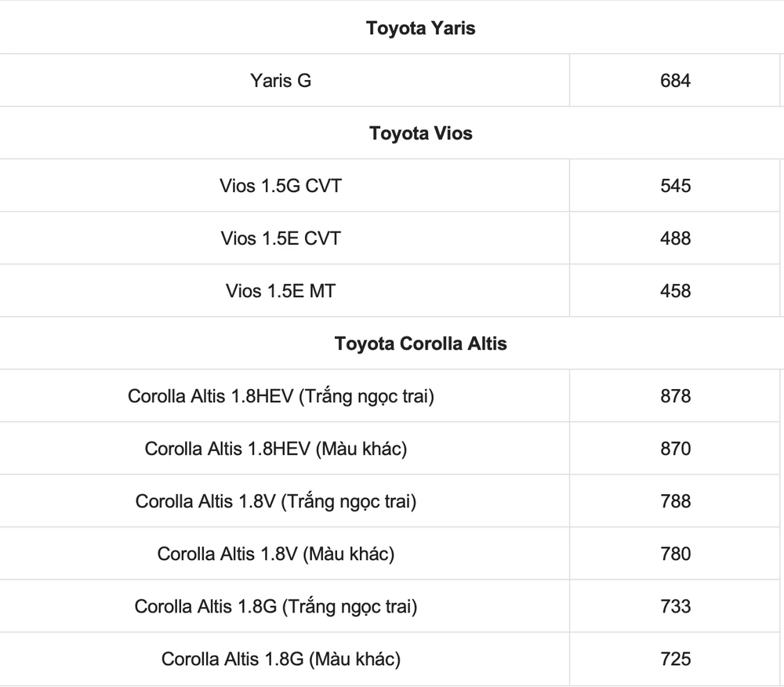Select the Vios 1.5E MT model cell
Viewport: 784px width, 687px height.
click(281, 291)
